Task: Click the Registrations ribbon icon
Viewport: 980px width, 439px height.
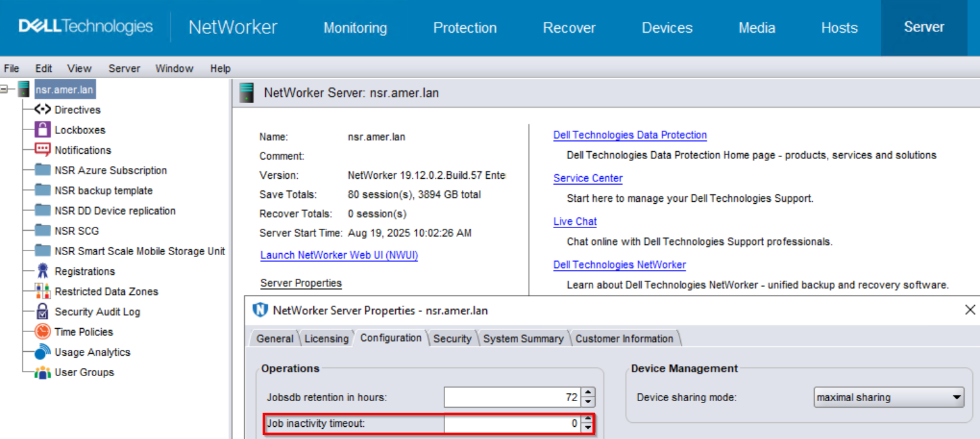Action: coord(42,271)
